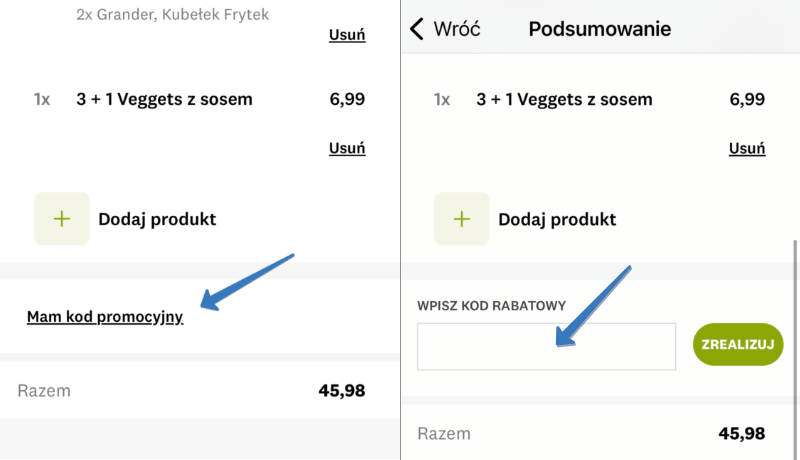The height and width of the screenshot is (460, 800).
Task: Tap the Wróć back label
Action: [x=457, y=29]
